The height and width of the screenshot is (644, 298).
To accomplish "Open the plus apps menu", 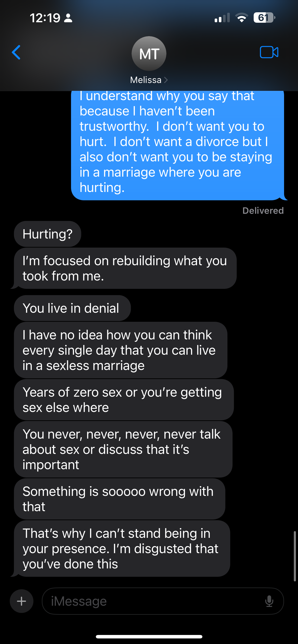I will (x=22, y=601).
